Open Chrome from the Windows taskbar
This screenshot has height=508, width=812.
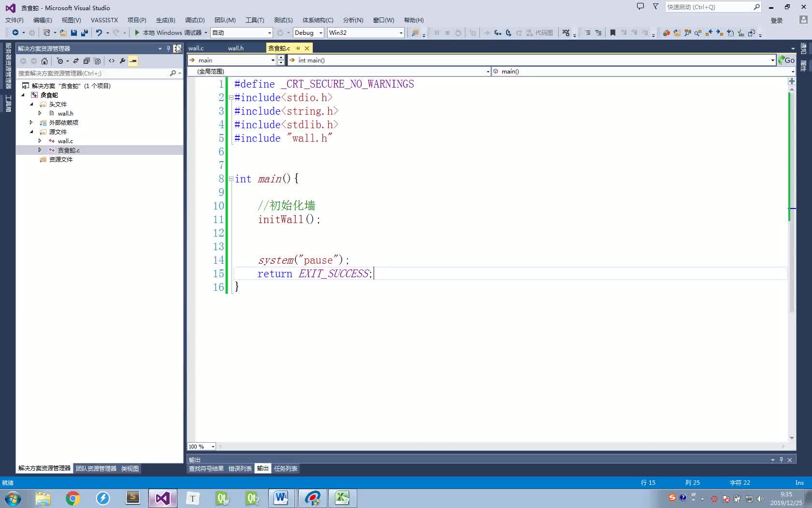[72, 498]
